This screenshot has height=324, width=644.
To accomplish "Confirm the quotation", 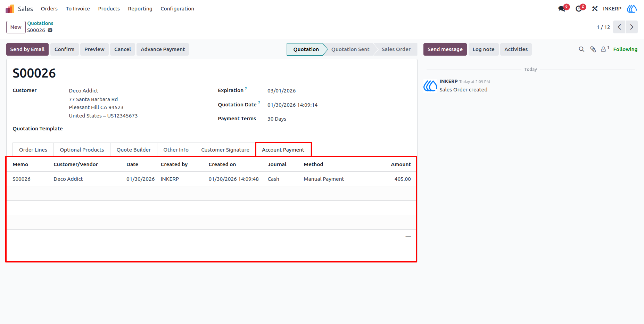I will point(65,49).
